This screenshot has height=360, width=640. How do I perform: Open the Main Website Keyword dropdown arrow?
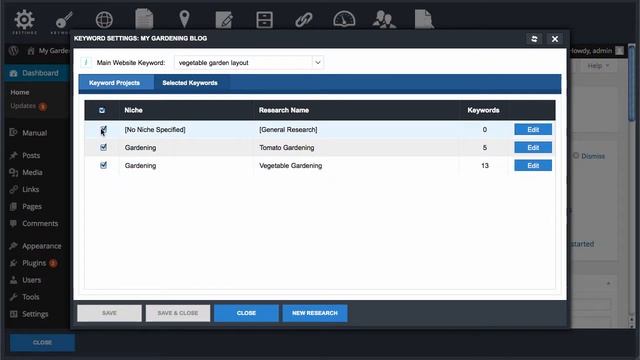[318, 63]
